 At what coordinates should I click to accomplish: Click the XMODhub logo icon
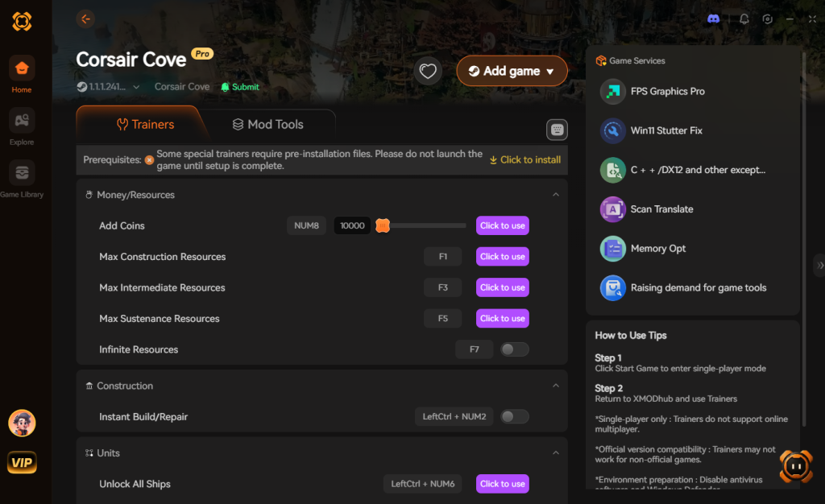pos(22,22)
